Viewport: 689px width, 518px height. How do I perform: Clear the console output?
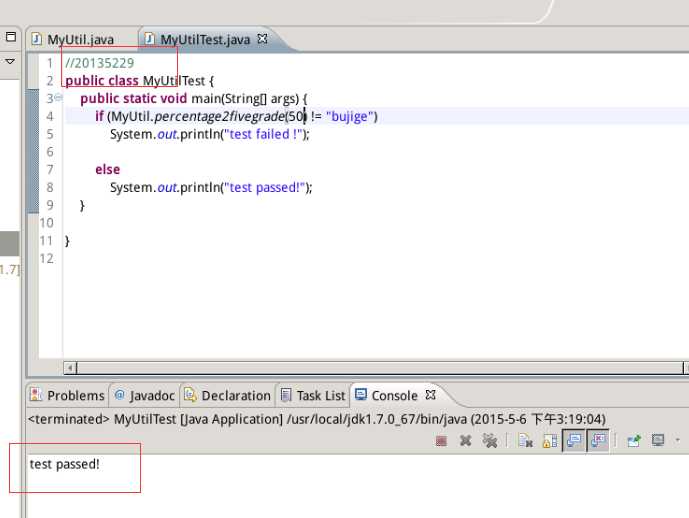click(525, 441)
